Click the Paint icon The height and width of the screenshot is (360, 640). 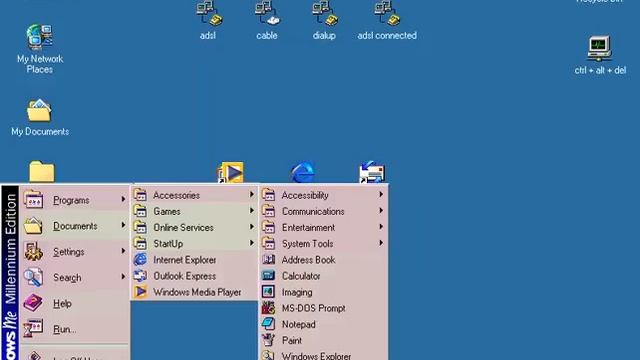point(268,340)
